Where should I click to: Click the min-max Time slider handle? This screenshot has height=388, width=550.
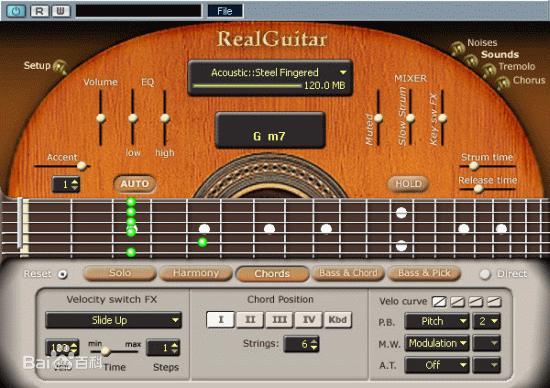[x=106, y=351]
